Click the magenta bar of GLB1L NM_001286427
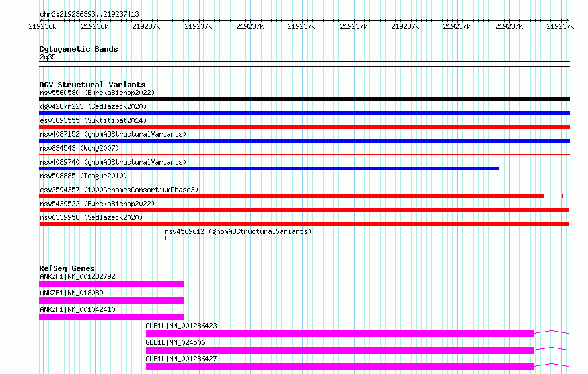Viewport: 588px width, 374px height. (340, 367)
